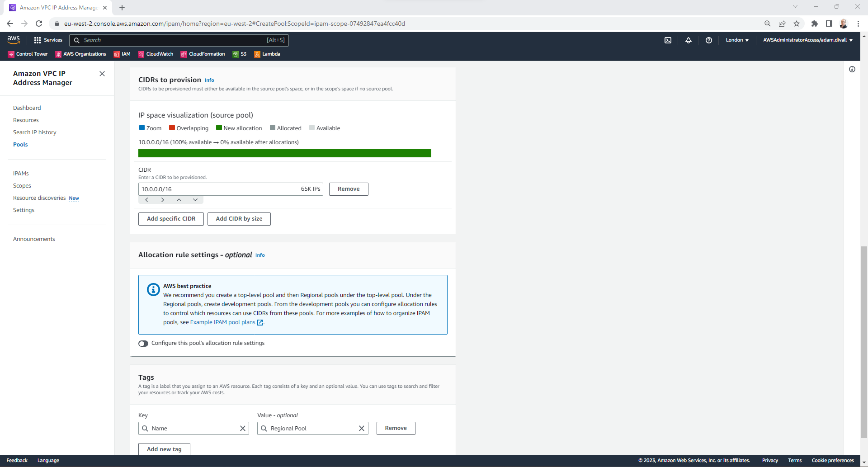Reload the browser page
The image size is (868, 467).
pos(39,24)
